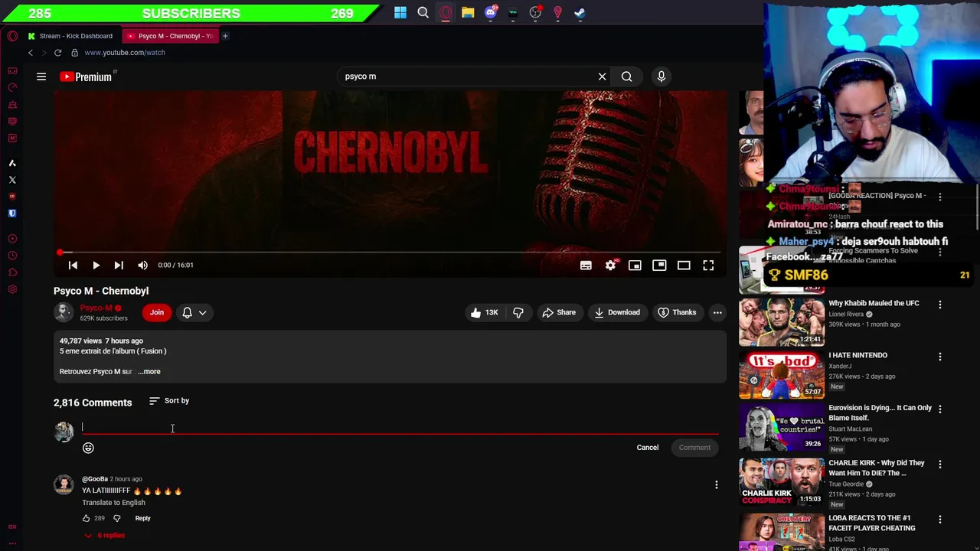Open File Explorer from the taskbar

pos(468,12)
